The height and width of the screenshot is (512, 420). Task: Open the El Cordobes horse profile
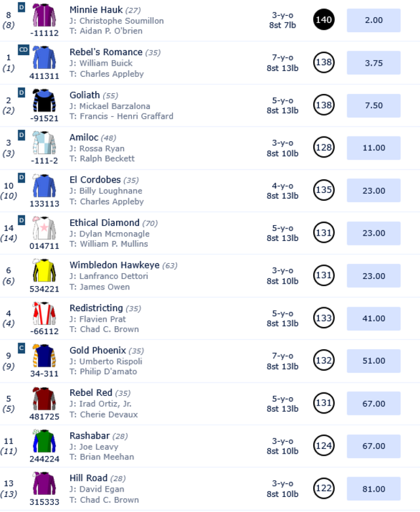[96, 180]
